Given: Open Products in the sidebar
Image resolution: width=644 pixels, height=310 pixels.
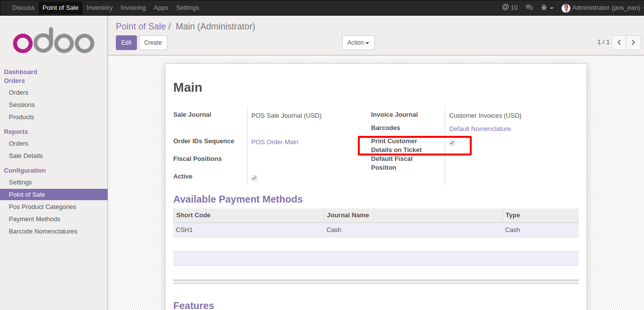Looking at the screenshot, I should pyautogui.click(x=22, y=117).
